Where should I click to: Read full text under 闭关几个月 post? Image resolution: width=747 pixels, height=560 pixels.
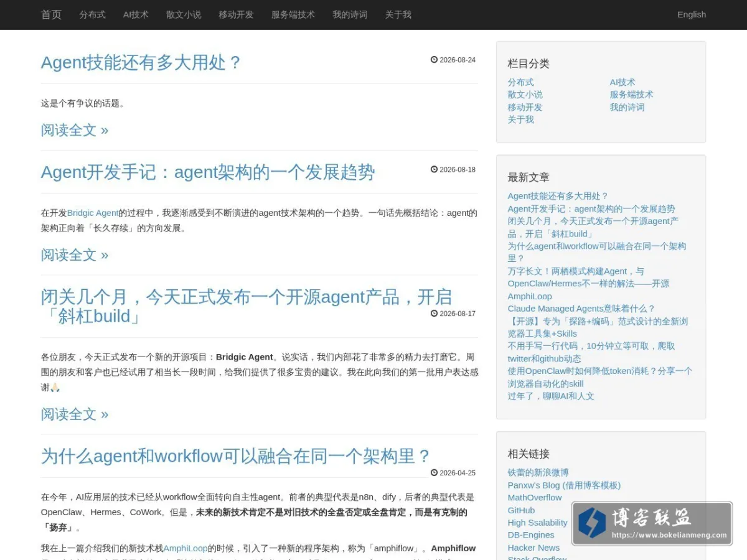coord(75,414)
